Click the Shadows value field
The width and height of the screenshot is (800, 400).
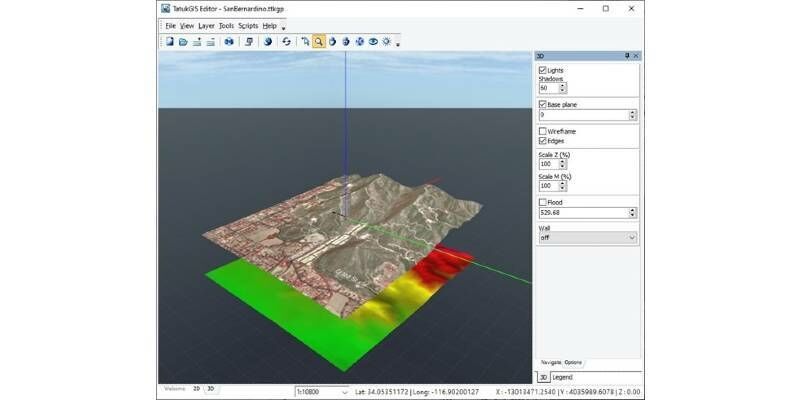coord(549,88)
